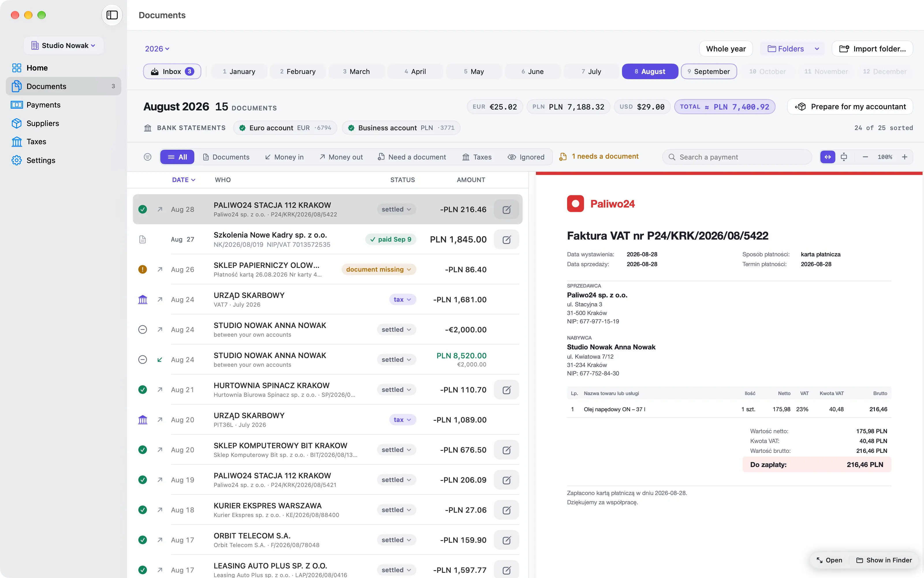Image resolution: width=924 pixels, height=578 pixels.
Task: Click edit icon for Sklep Komputerowy Bit row
Action: coord(506,450)
